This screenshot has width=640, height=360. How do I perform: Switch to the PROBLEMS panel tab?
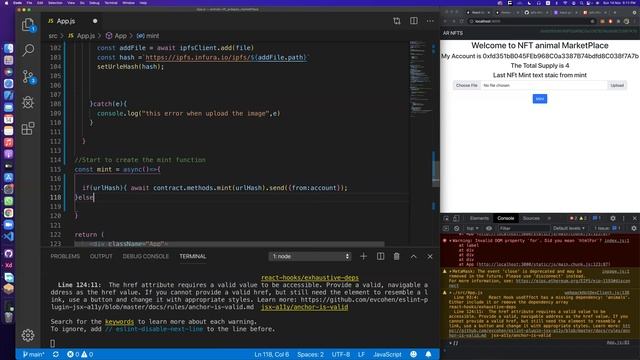point(65,256)
